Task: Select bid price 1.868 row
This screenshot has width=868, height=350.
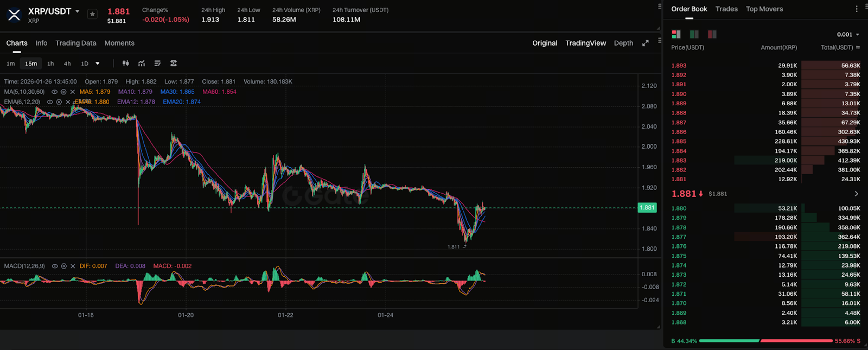Action: tap(765, 322)
